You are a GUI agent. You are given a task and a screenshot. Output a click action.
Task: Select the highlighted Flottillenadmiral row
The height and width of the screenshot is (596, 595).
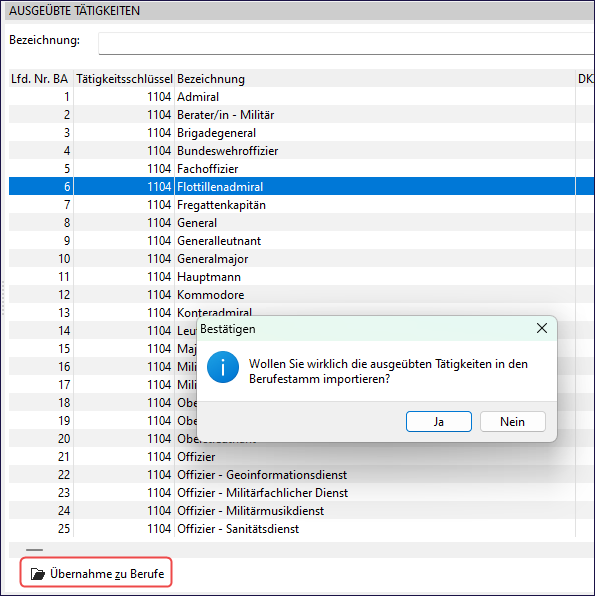tap(292, 187)
